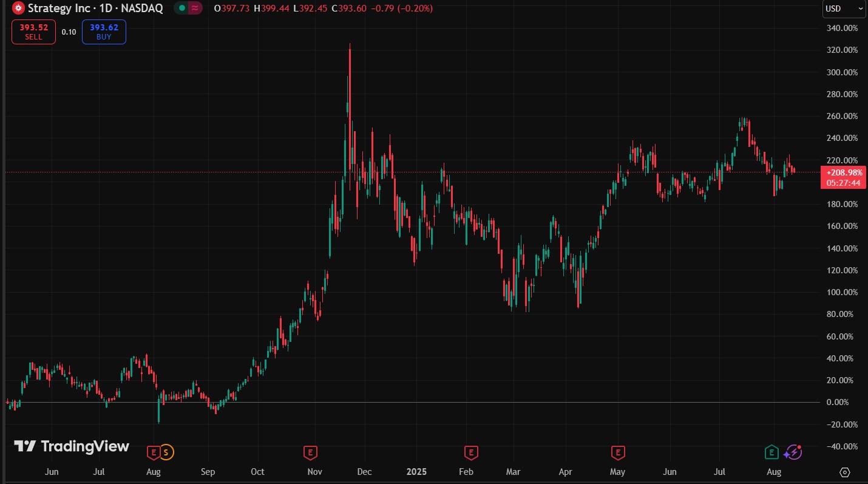Click the 393.62 BUY button

click(104, 32)
